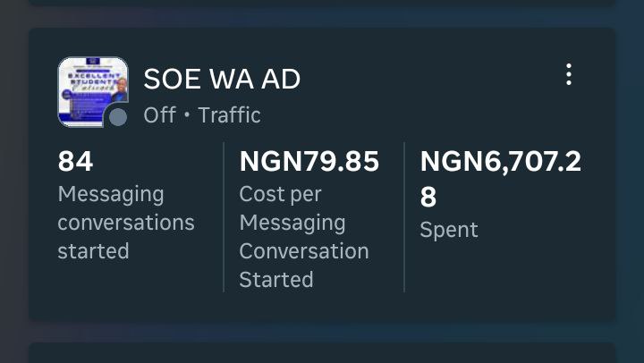
Task: Click the NGN79.85 cost value
Action: pyautogui.click(x=309, y=162)
